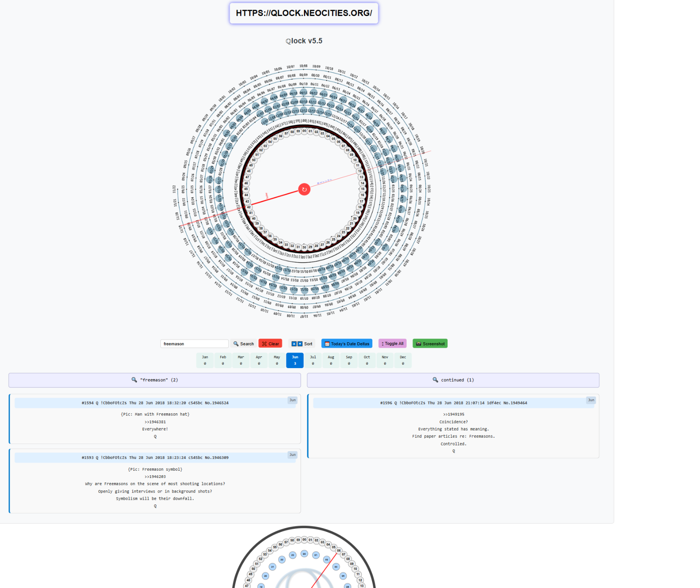Show Today's Date Deltas
Image resolution: width=700 pixels, height=588 pixels.
tap(347, 344)
